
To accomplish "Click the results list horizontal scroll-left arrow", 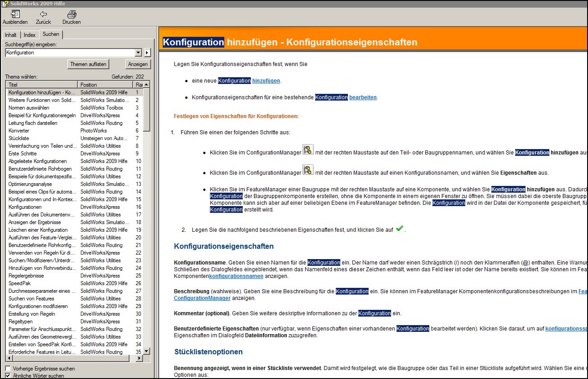I will point(9,359).
